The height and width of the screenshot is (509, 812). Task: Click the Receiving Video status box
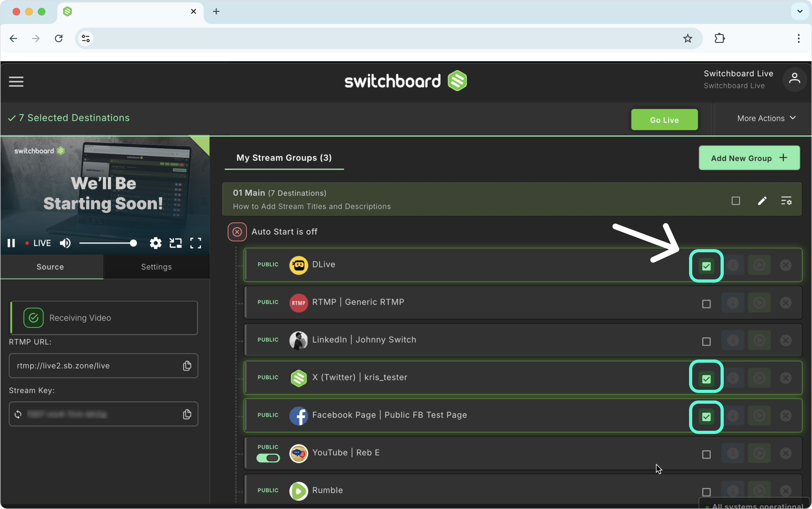[x=104, y=318]
